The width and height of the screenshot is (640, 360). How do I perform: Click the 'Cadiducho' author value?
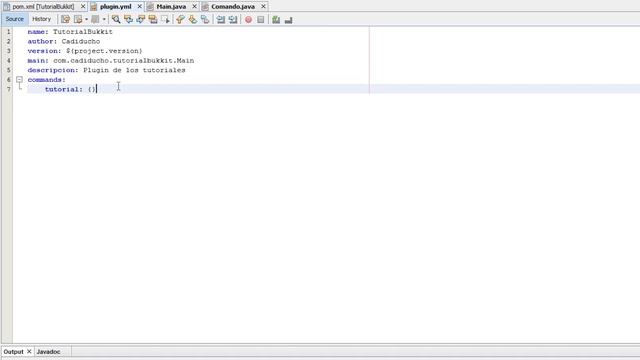81,42
